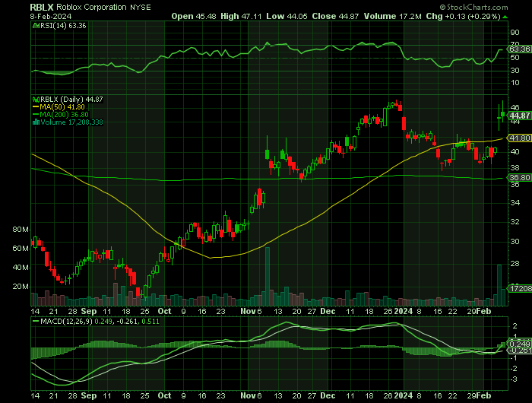Click the Sep label on the price chart date axis
The width and height of the screenshot is (532, 403).
[x=89, y=311]
